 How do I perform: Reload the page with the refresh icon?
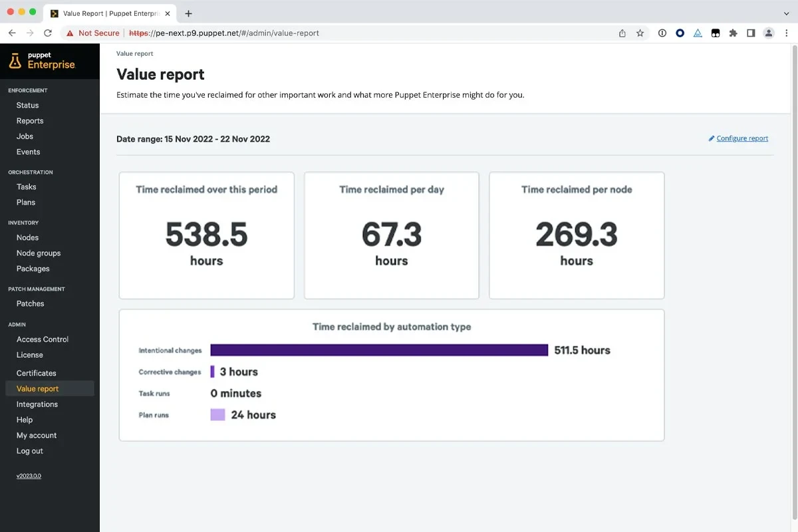click(x=48, y=33)
